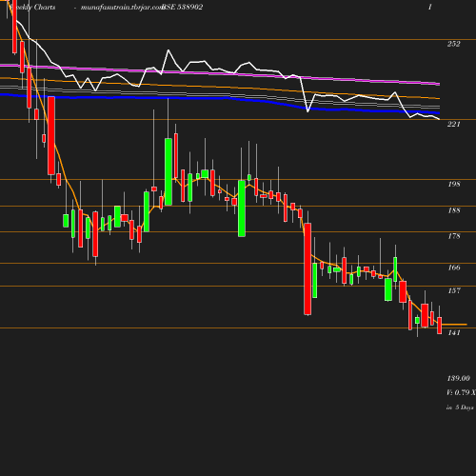Click the 178 price level label
Screen dimensions: 476x476
pyautogui.click(x=454, y=236)
